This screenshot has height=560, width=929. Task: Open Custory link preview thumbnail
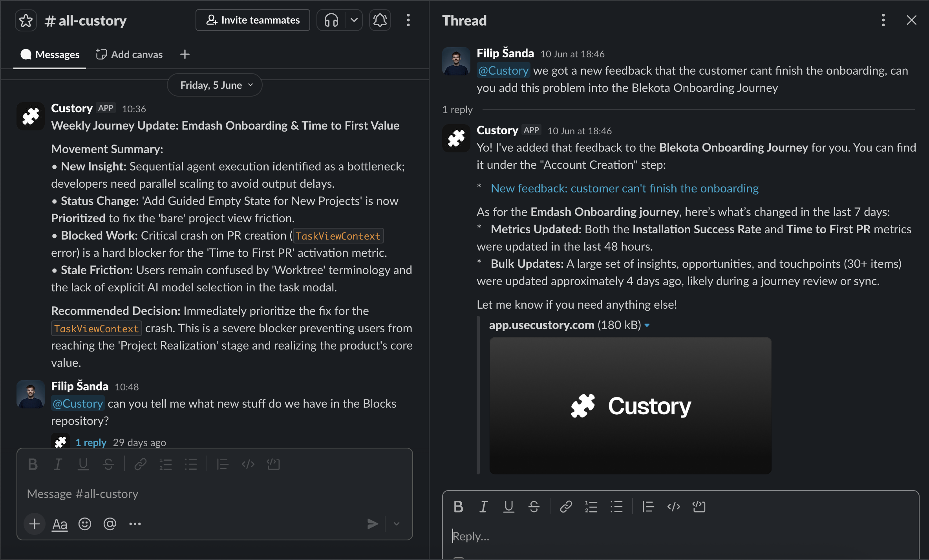pyautogui.click(x=630, y=406)
